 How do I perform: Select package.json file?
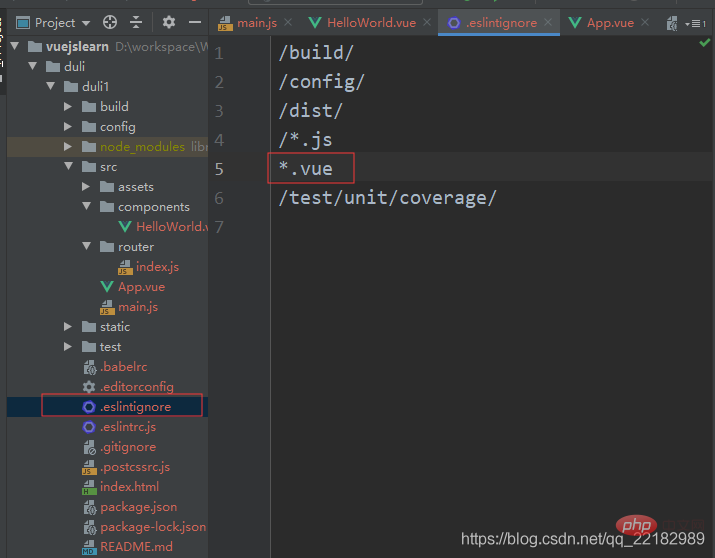[139, 507]
